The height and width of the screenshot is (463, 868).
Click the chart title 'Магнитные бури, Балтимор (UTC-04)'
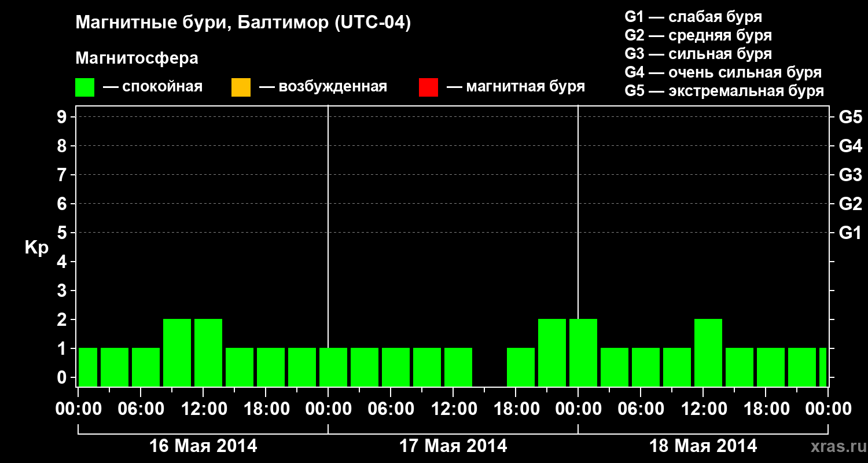tap(243, 24)
